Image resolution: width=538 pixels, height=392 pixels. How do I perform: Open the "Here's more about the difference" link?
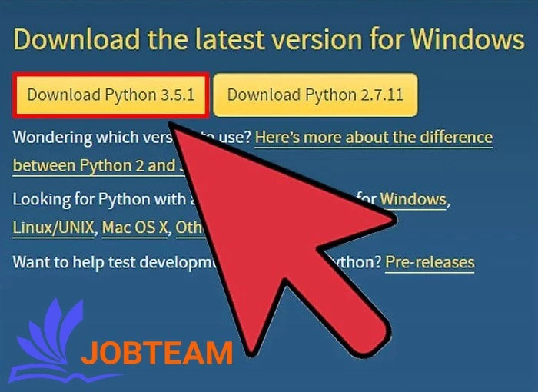click(x=374, y=138)
